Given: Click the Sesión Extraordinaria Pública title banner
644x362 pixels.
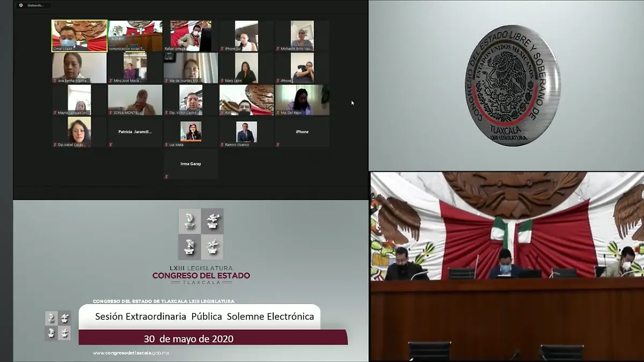Looking at the screenshot, I should click(x=204, y=316).
